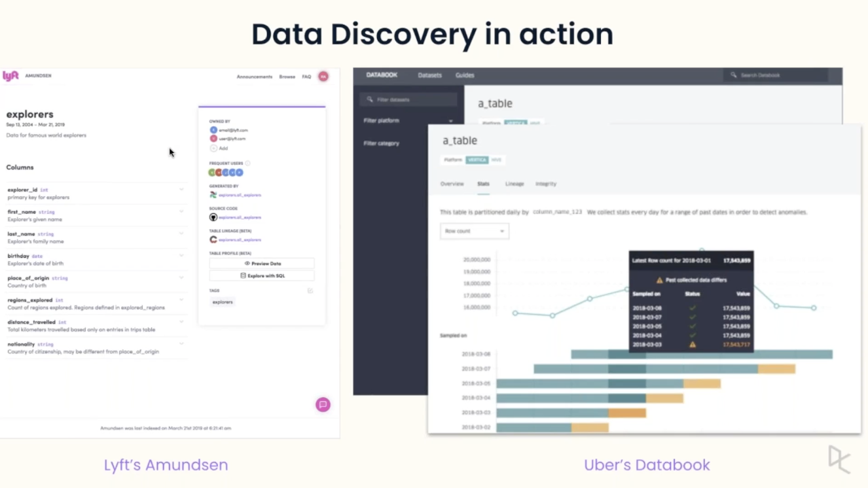Viewport: 868px width, 488px height.
Task: Expand the explorer_id column row
Action: tap(181, 190)
